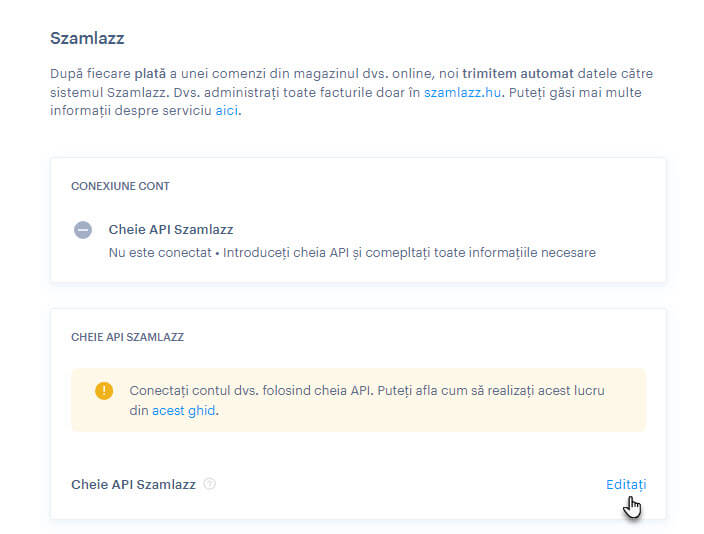Click 'Cheie API Szamlazz' label beside help icon
This screenshot has height=534, width=704.
[x=133, y=485]
